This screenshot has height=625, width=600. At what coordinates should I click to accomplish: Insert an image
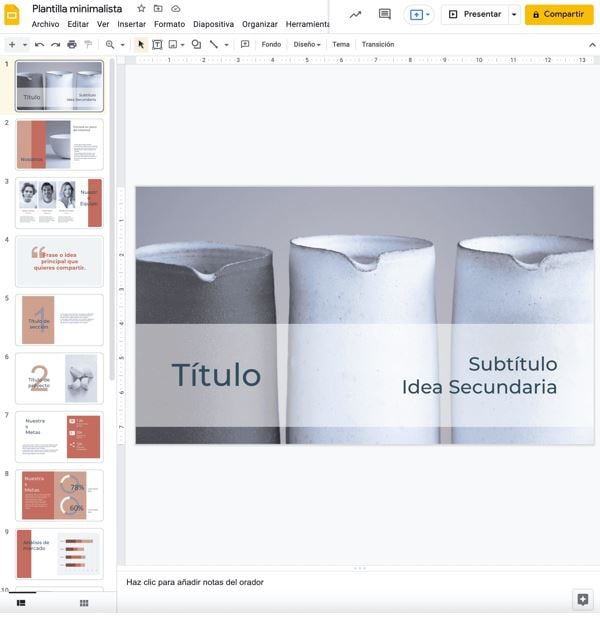[x=173, y=44]
